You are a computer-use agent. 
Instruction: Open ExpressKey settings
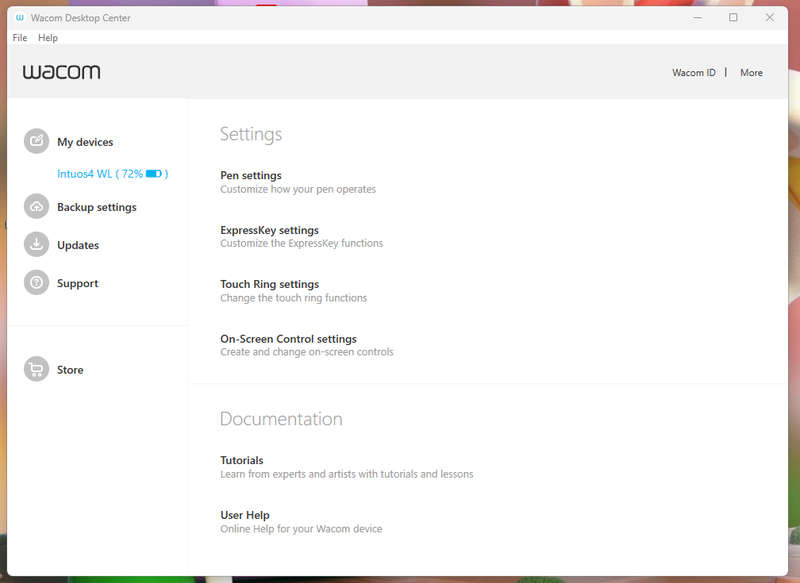pyautogui.click(x=269, y=230)
